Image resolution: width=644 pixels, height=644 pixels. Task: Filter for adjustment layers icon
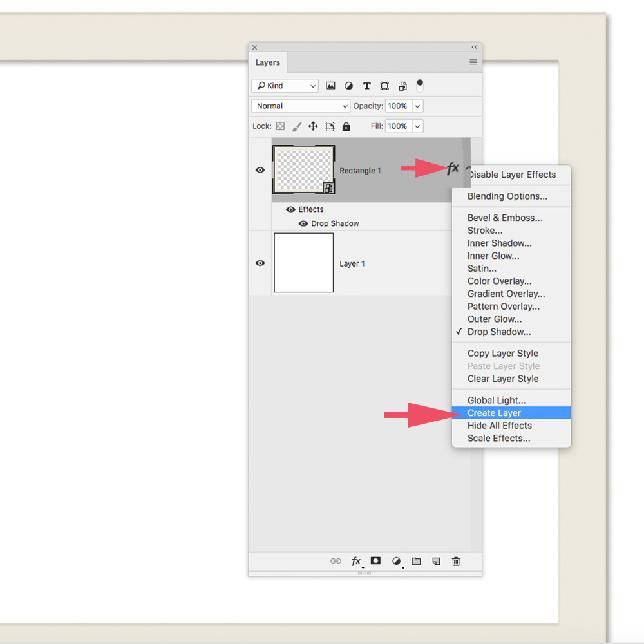pos(348,86)
